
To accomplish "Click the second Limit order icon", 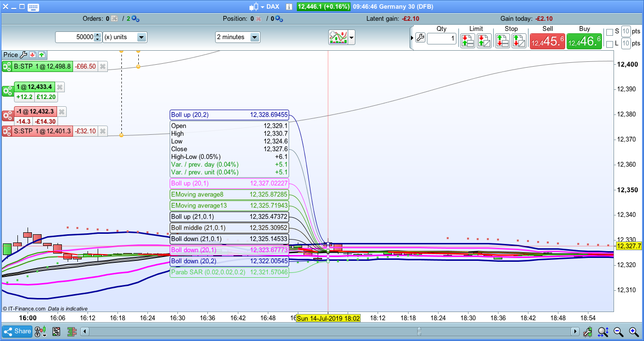I will pyautogui.click(x=484, y=41).
